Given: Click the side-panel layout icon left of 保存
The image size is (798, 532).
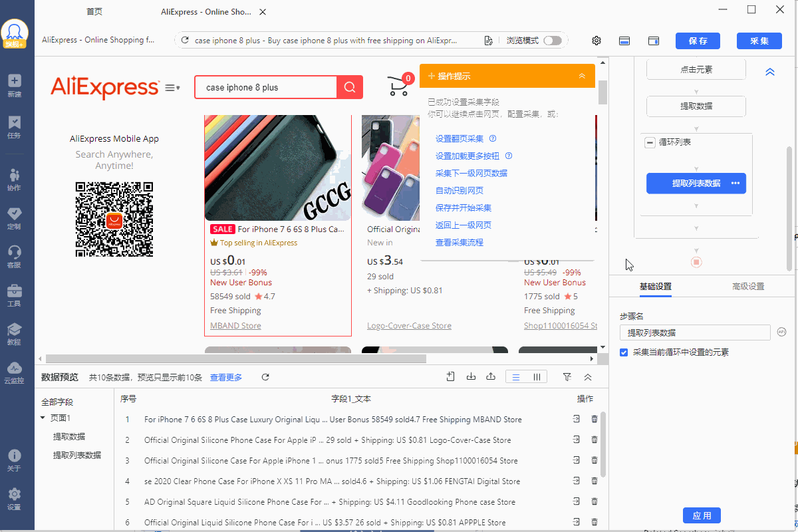Looking at the screenshot, I should pos(654,41).
